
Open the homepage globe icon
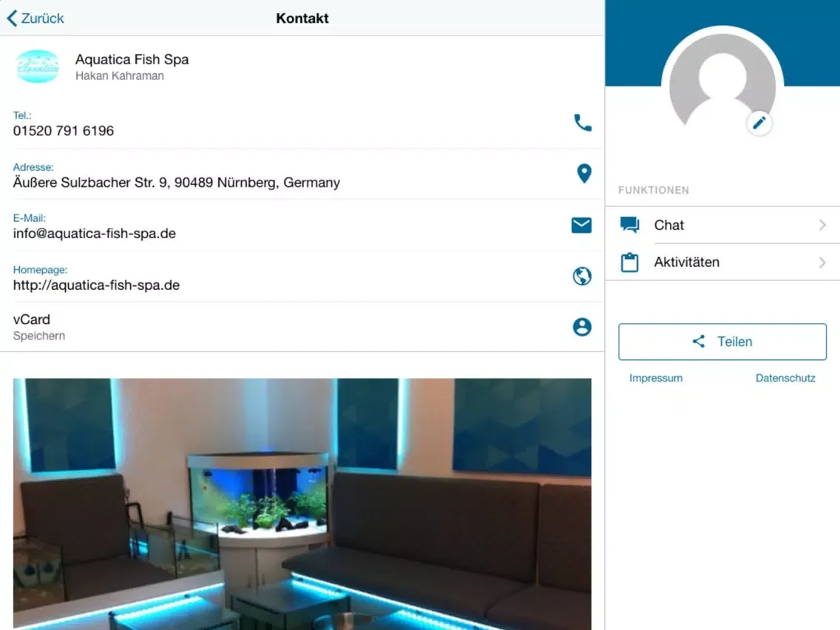click(x=582, y=277)
